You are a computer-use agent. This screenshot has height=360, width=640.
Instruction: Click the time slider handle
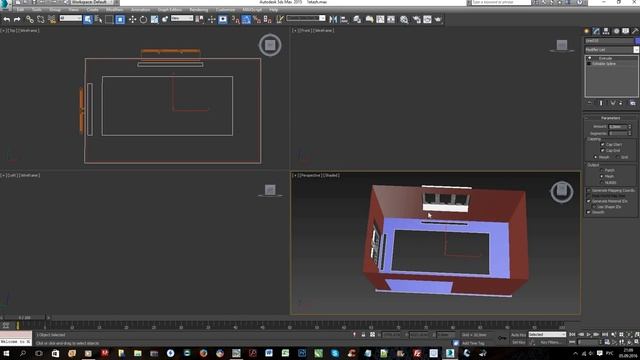point(24,317)
